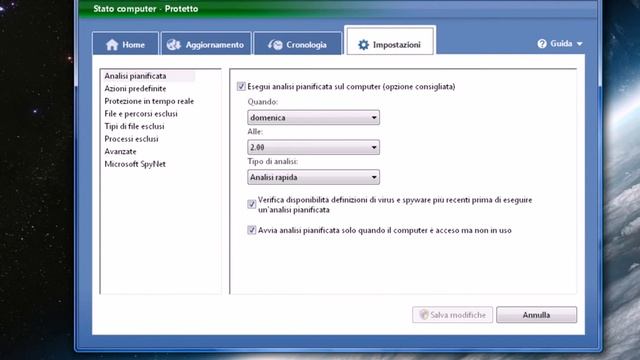640x360 pixels.
Task: Click the shield icon on Salva modifiche
Action: coord(424,315)
